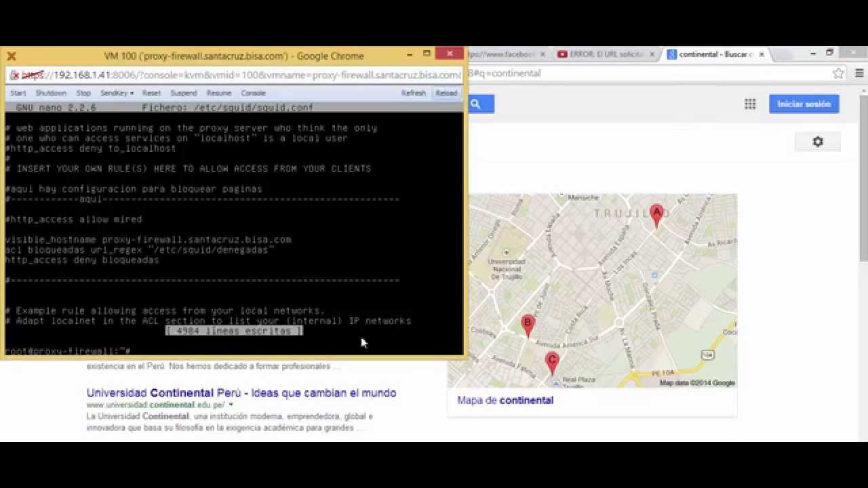
Task: Close the Facebook tab
Action: pos(542,54)
